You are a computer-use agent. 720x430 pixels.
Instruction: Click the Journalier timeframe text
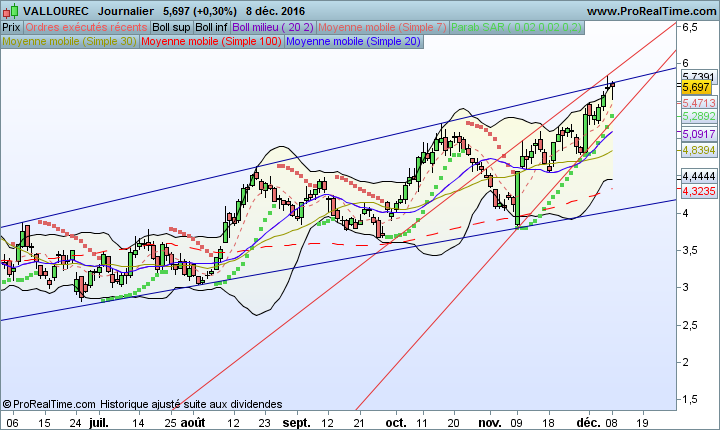pos(125,11)
